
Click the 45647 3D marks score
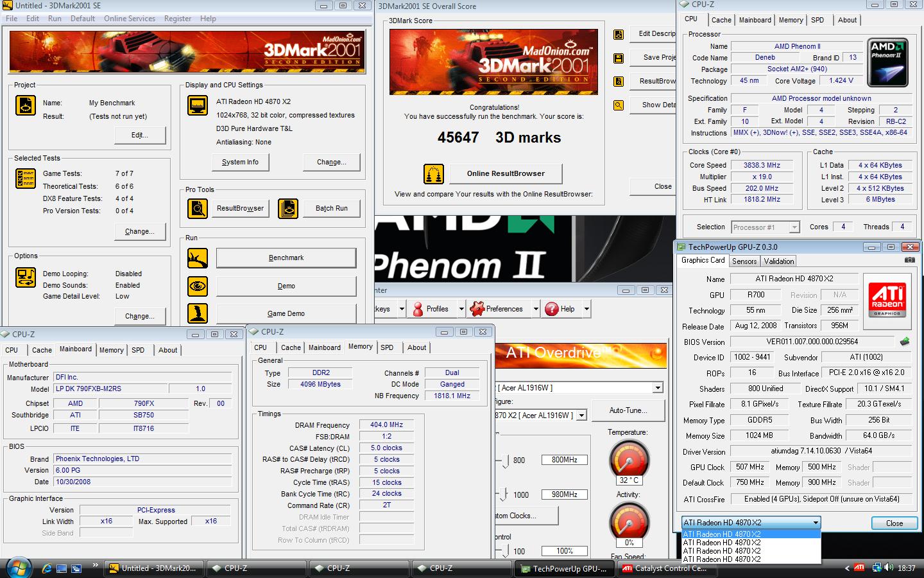coord(499,137)
